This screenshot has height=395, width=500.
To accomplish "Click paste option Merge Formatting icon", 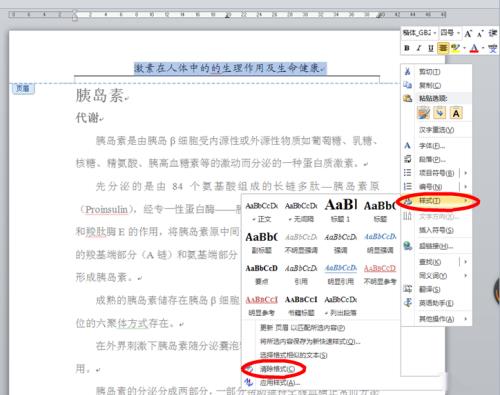I will click(x=440, y=113).
